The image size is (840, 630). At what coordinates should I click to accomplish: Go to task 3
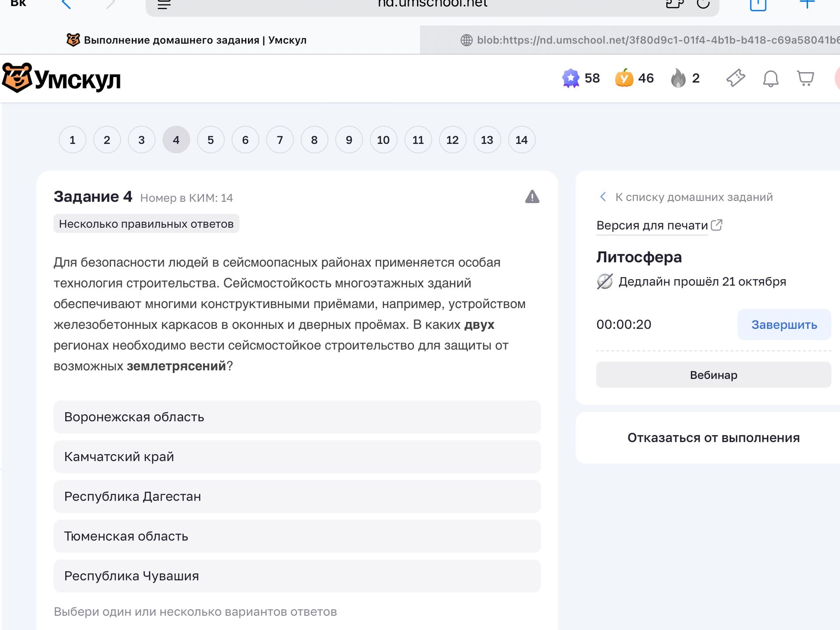[141, 140]
